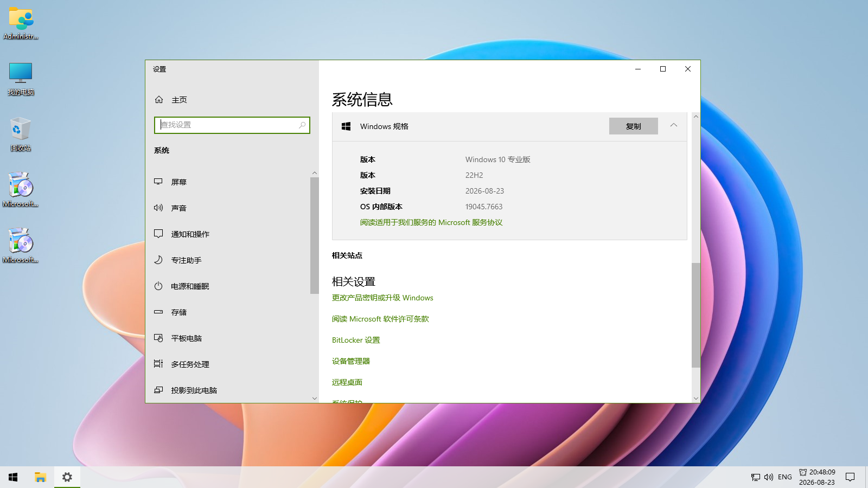Maximize the 设置 window
The height and width of the screenshot is (488, 868).
[663, 69]
